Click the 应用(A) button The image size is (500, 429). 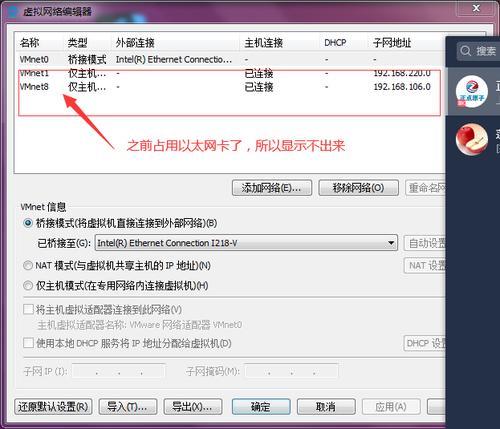[391, 407]
